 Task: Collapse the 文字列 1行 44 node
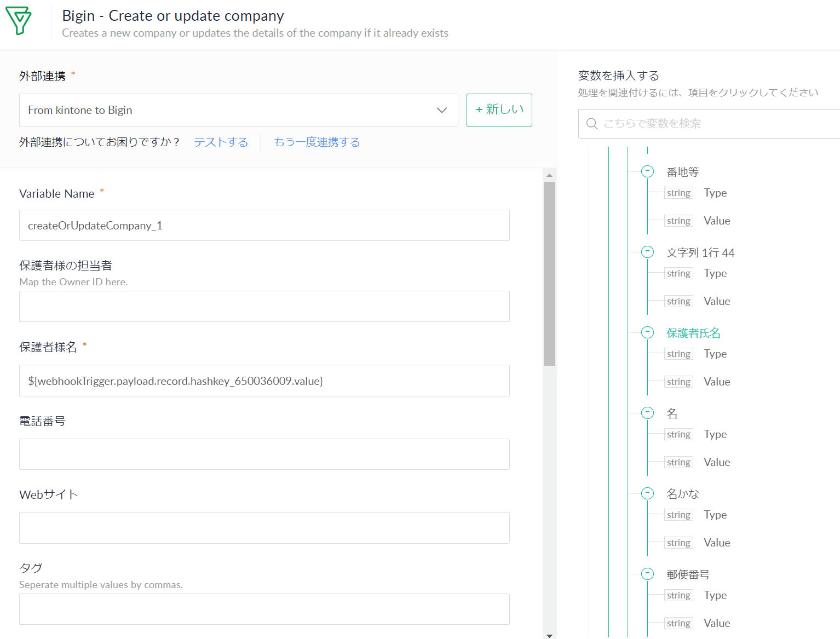tap(647, 252)
